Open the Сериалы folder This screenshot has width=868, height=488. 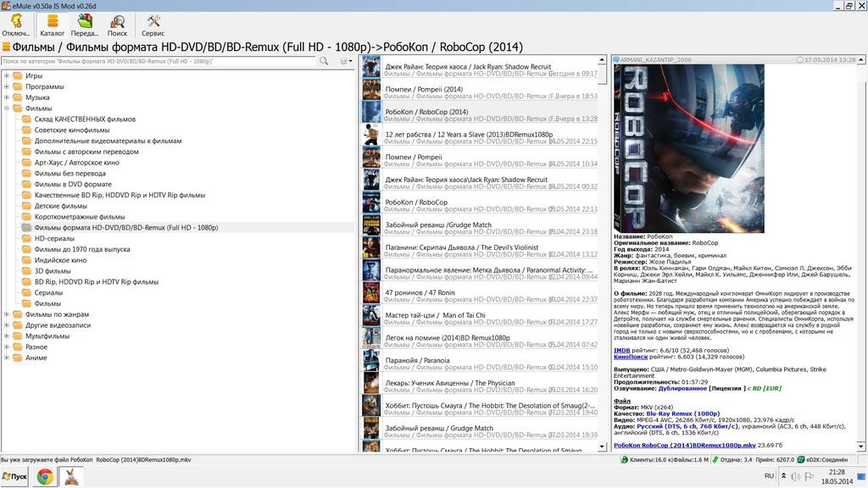click(48, 292)
